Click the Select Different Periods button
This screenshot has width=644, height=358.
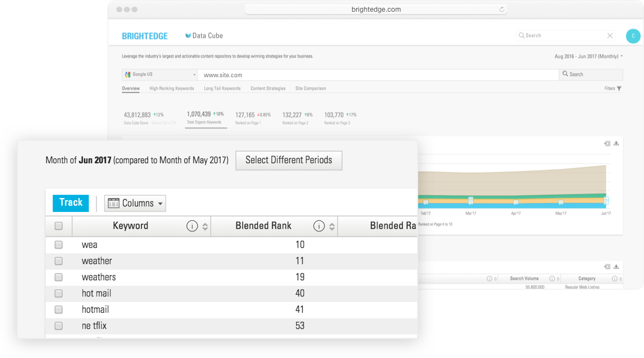288,160
